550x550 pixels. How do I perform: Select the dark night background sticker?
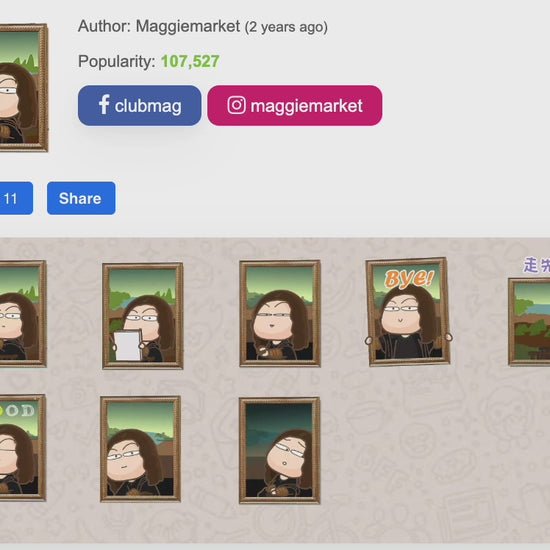coord(280,450)
